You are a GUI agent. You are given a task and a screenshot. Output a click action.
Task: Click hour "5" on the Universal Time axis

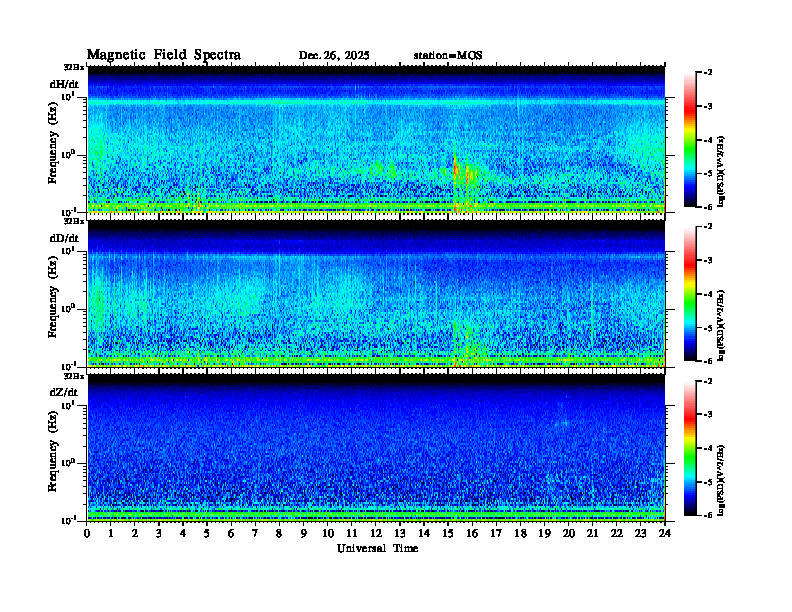click(x=207, y=534)
